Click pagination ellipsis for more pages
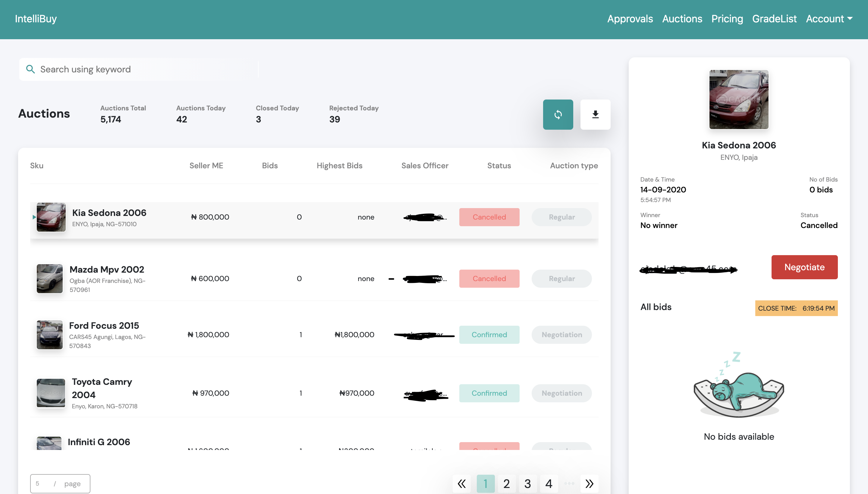 point(569,483)
